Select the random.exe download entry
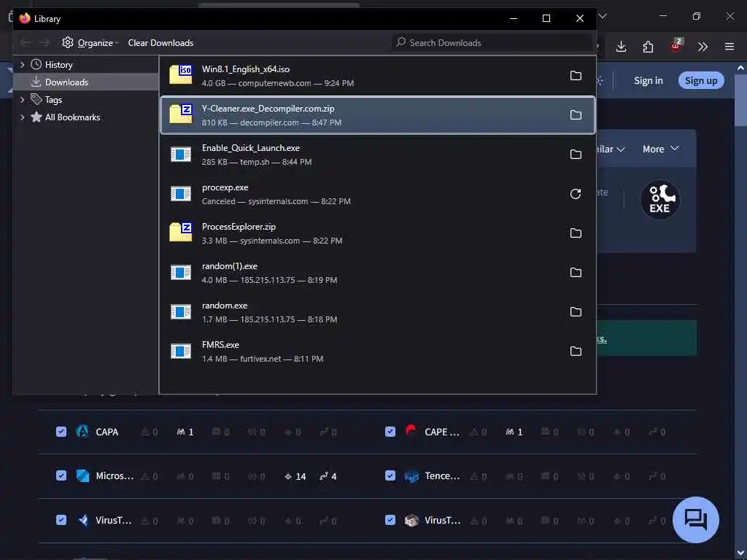Screen dimensions: 747x560 point(378,312)
